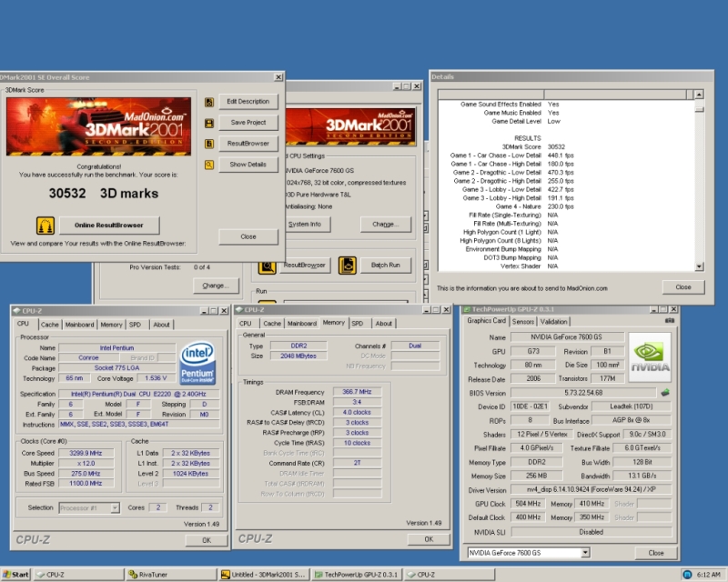Click the magnifier icon next to Show Details

pyautogui.click(x=209, y=165)
